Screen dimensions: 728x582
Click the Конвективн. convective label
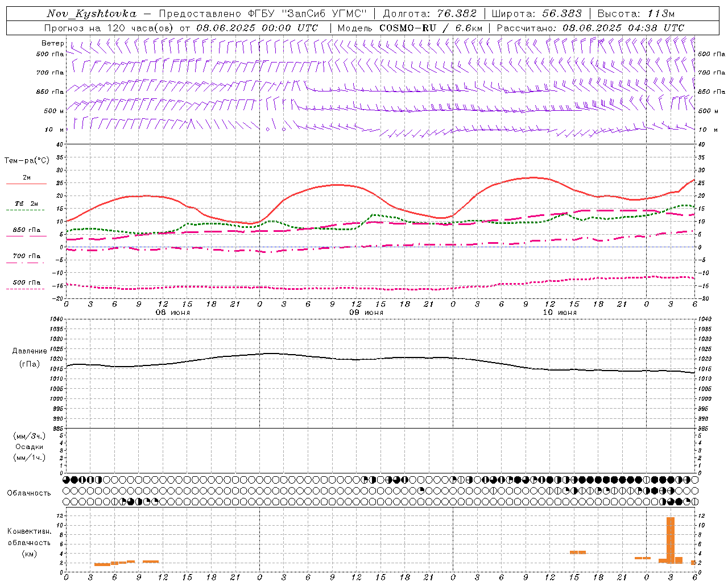29,531
